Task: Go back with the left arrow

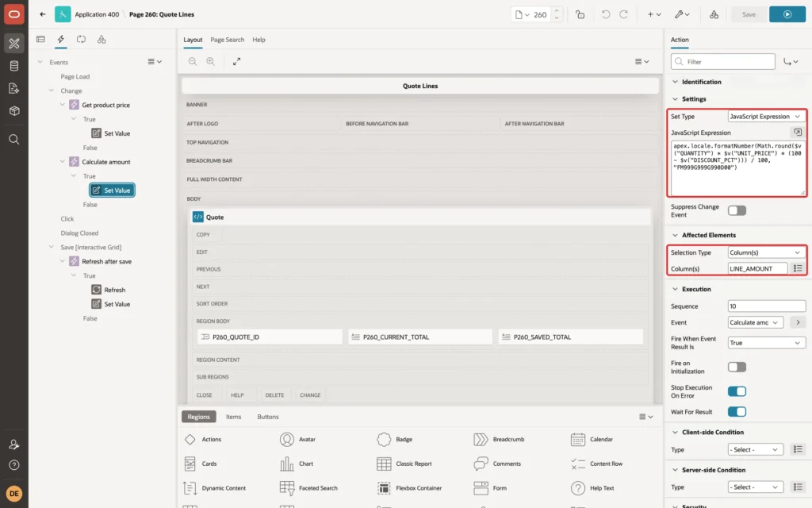Action: click(43, 14)
